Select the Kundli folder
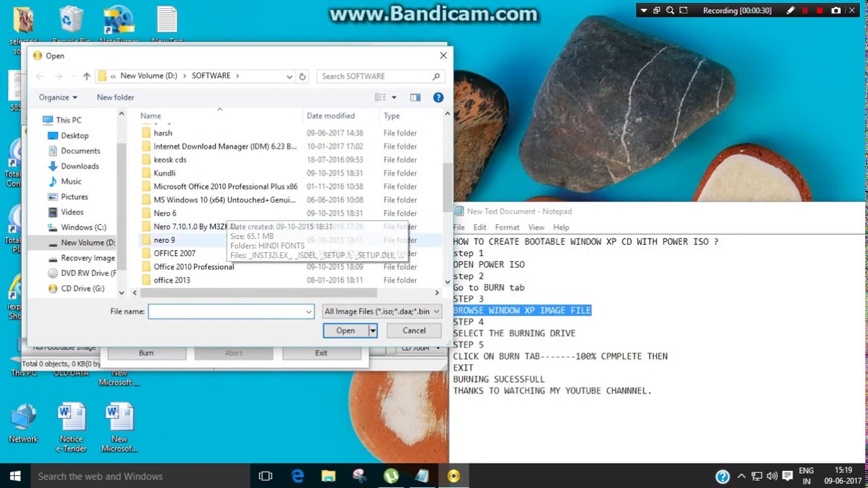The height and width of the screenshot is (488, 868). pos(164,173)
